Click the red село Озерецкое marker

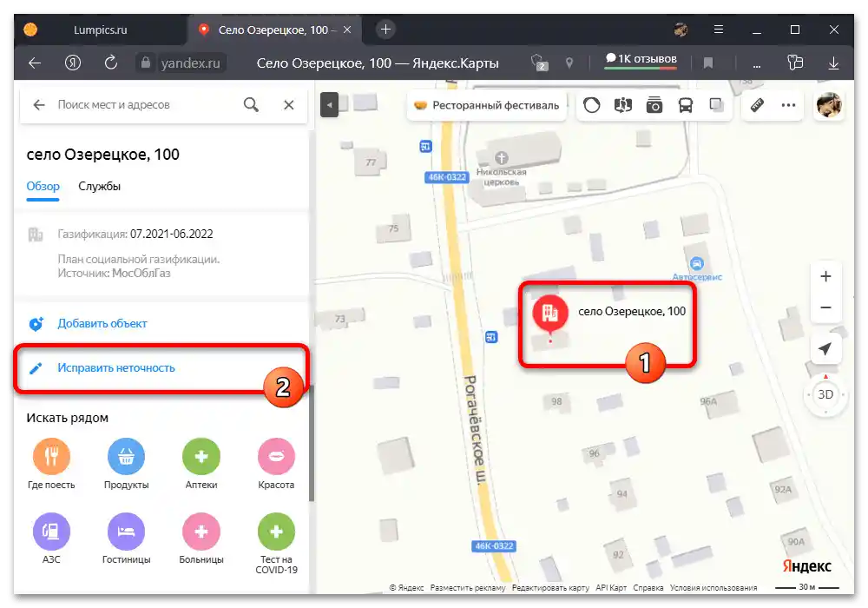[x=549, y=314]
